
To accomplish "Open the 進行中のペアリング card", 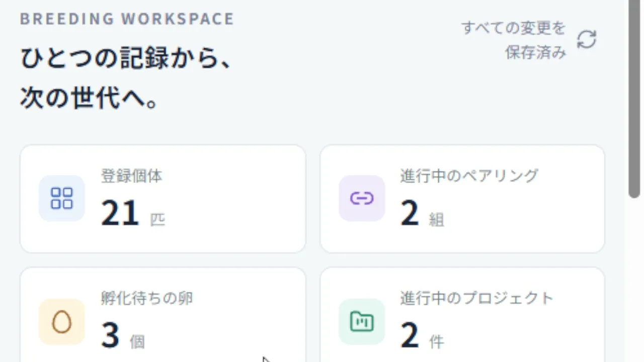I will 462,199.
